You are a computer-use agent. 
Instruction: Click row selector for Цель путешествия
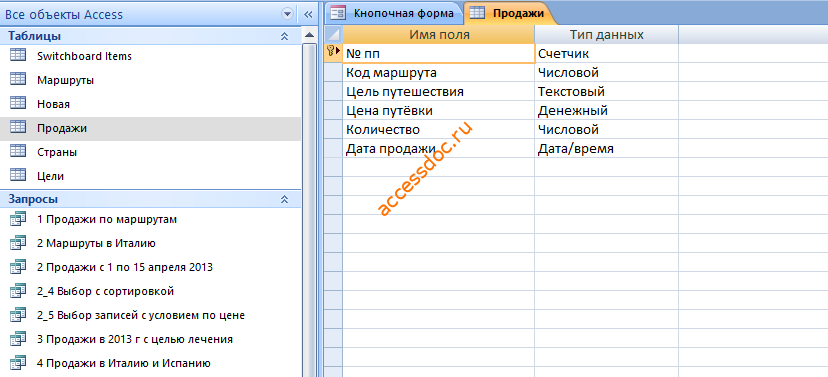coord(333,91)
